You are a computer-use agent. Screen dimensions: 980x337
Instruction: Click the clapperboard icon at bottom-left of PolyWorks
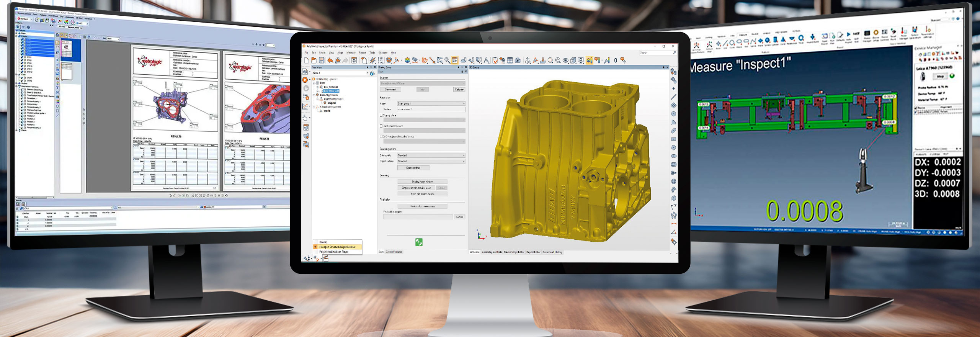(326, 258)
